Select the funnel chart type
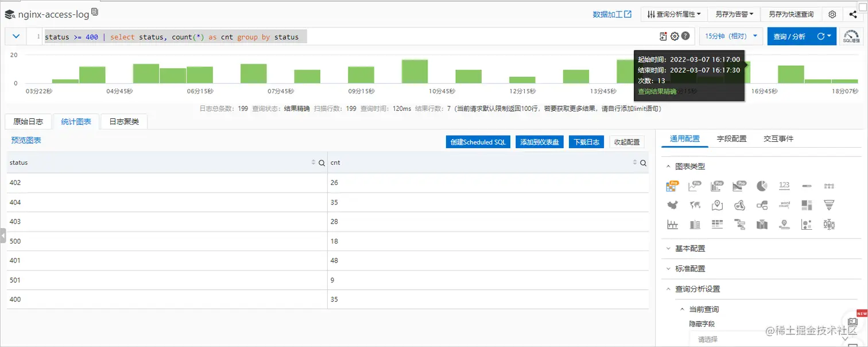This screenshot has width=868, height=347. point(829,205)
